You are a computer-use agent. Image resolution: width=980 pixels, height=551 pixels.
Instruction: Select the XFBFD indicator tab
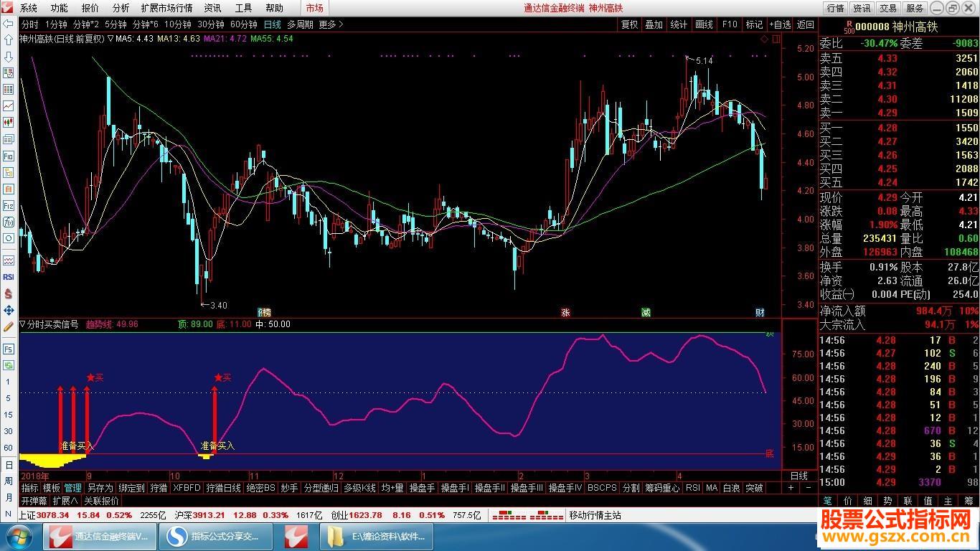187,488
